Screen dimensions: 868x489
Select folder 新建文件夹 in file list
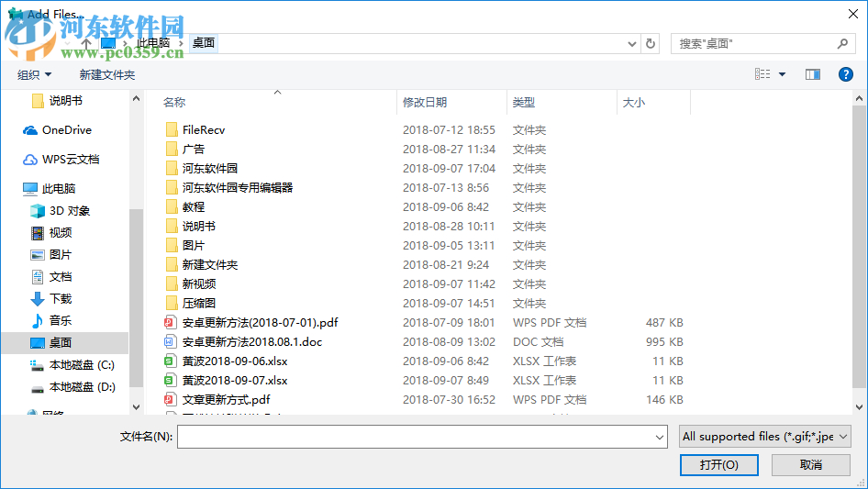point(210,265)
